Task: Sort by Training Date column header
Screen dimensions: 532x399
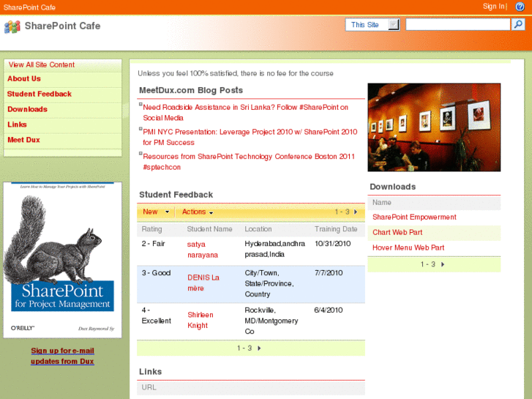Action: 336,229
